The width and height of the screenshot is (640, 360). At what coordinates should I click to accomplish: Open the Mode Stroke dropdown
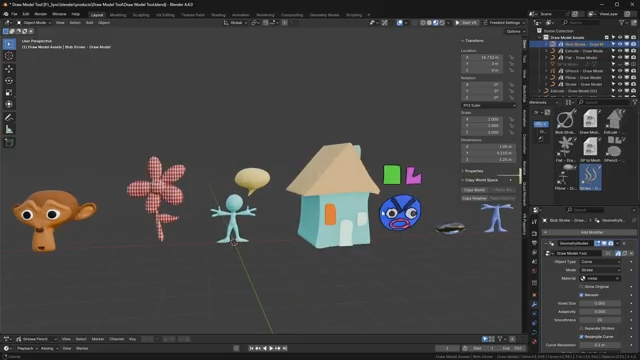[x=600, y=270]
